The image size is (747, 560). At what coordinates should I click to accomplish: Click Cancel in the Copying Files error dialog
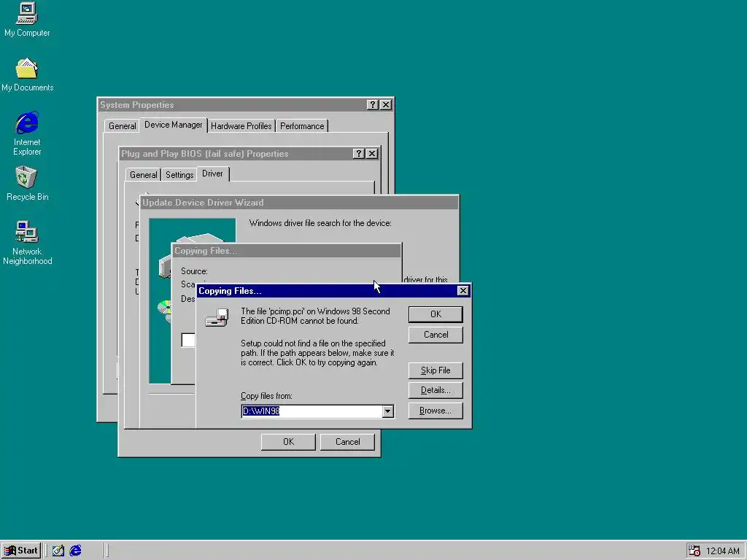point(436,335)
